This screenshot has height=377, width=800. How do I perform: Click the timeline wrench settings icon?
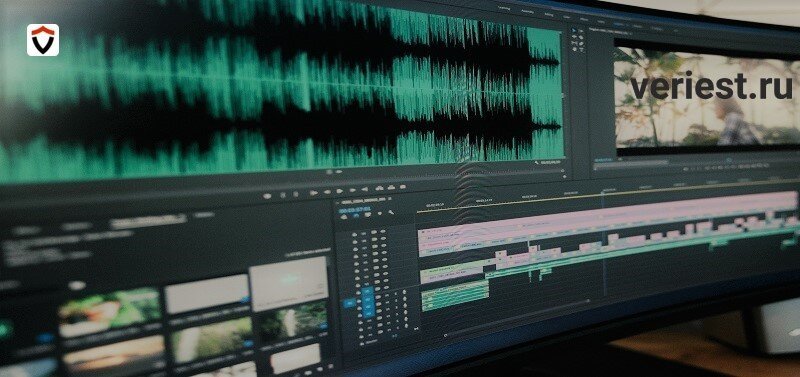coord(391,212)
